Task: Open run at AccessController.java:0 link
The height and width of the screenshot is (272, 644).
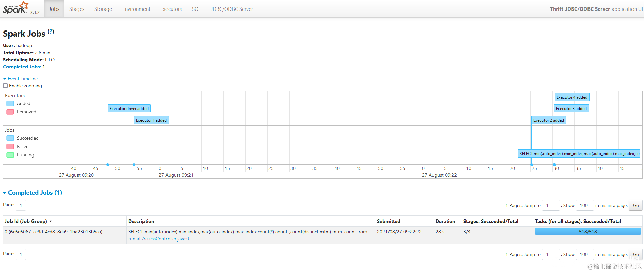Action: click(x=159, y=239)
